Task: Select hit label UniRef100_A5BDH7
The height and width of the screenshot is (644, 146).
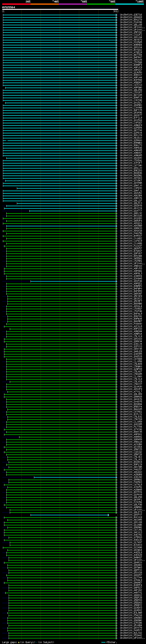Action: [131, 82]
